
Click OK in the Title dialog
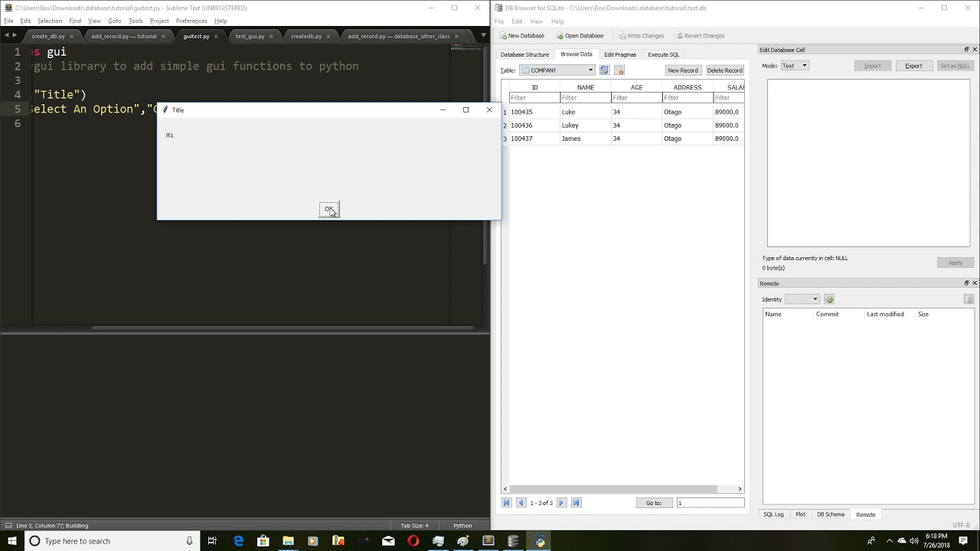329,209
